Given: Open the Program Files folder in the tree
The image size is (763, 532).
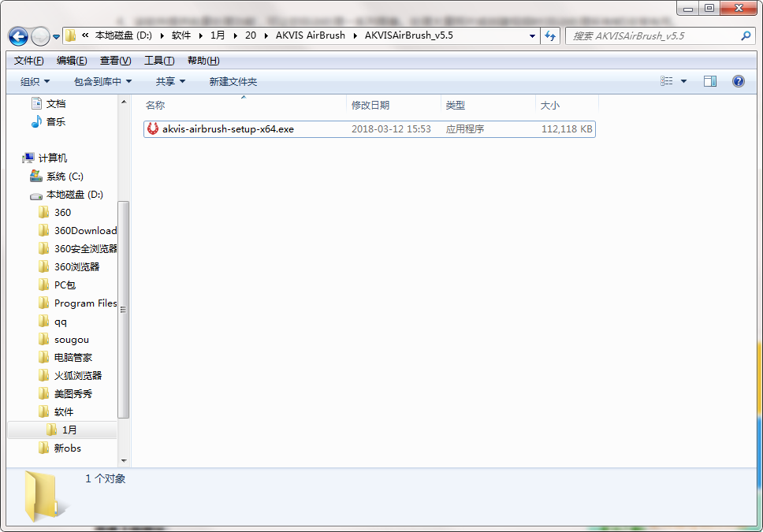Looking at the screenshot, I should [77, 303].
